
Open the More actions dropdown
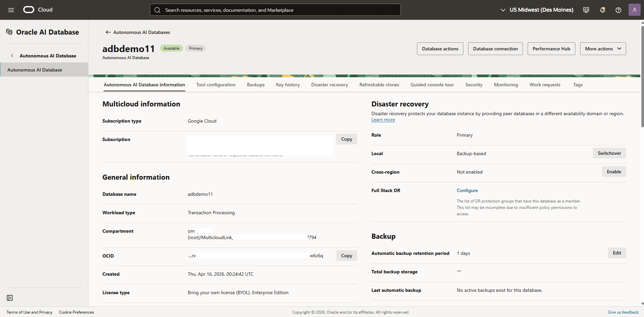[x=603, y=49]
